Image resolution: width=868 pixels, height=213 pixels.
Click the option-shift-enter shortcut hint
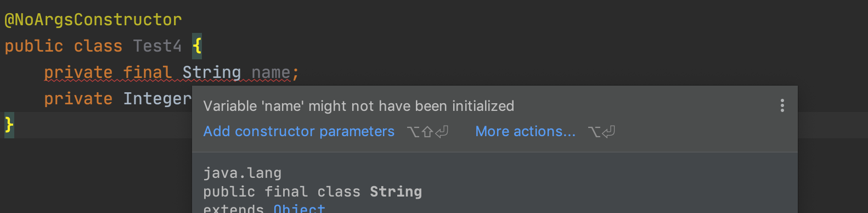coord(427,132)
